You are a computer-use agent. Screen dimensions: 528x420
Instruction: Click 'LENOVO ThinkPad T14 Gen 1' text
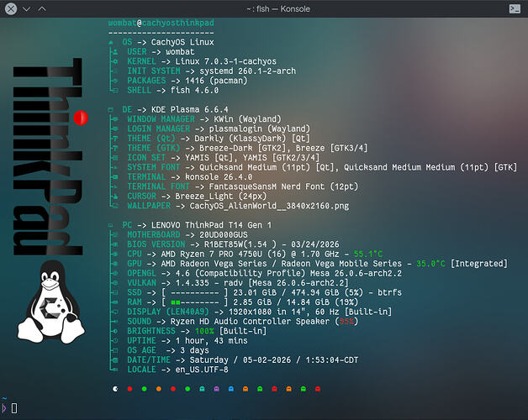pos(211,225)
